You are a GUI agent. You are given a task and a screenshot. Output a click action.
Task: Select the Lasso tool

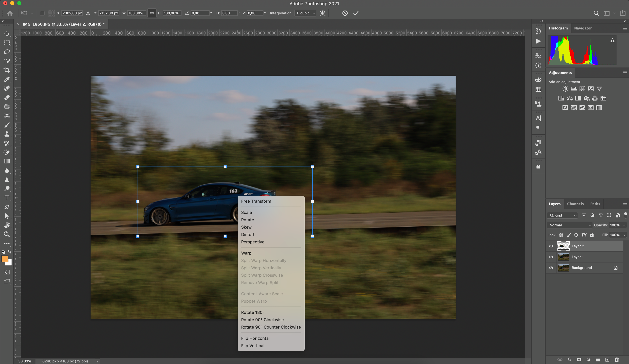click(x=6, y=52)
